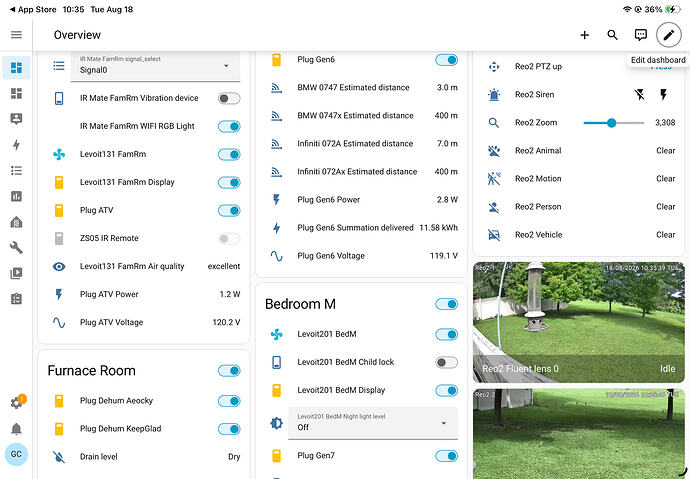The height and width of the screenshot is (479, 690).
Task: Click the Reo2 PTZ up arrows icon
Action: tap(494, 67)
